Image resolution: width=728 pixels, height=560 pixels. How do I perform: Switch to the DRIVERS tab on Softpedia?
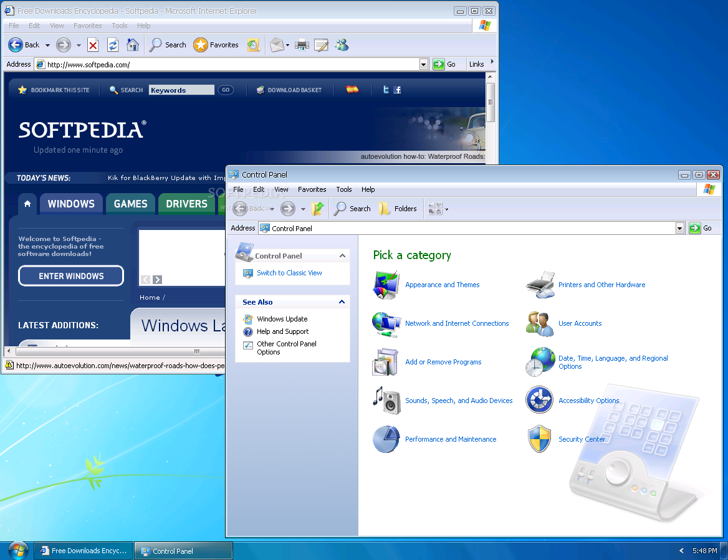click(186, 204)
